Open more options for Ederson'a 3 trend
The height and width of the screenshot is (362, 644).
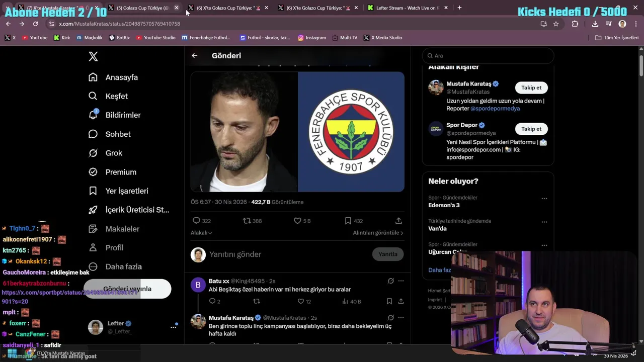[544, 199]
